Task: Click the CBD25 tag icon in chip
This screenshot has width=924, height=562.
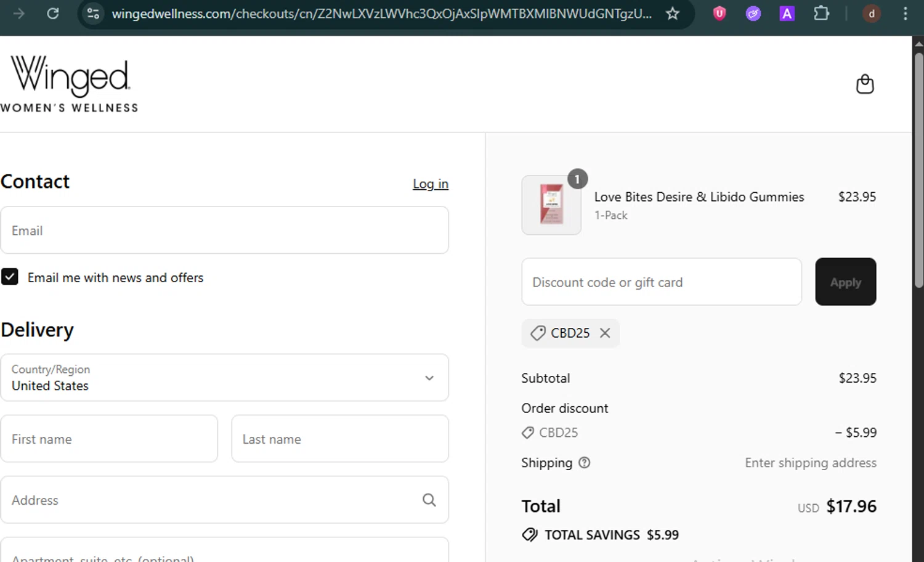Action: 538,333
